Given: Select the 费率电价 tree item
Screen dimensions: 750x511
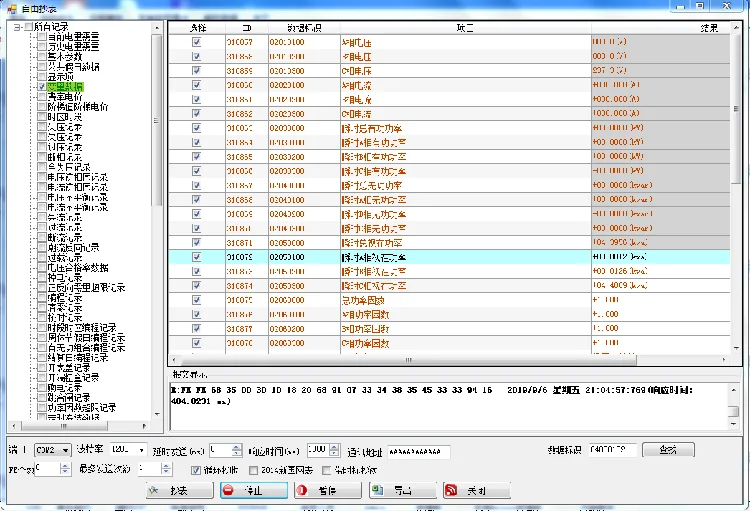Looking at the screenshot, I should pyautogui.click(x=65, y=97).
